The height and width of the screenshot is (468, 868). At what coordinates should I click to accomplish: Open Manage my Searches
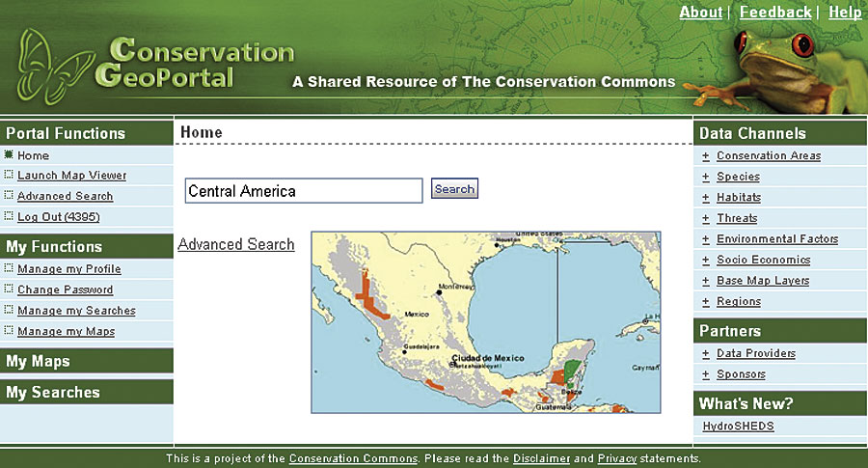click(x=76, y=311)
